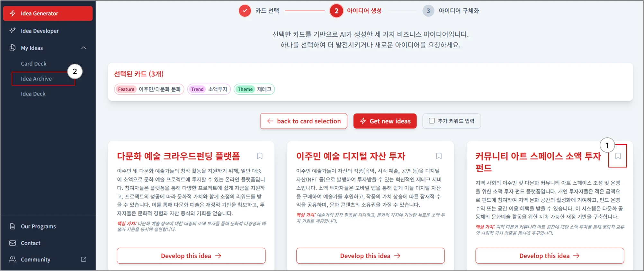Click the completed step checkmark for 카드 선택
This screenshot has height=271, width=644.
point(245,11)
